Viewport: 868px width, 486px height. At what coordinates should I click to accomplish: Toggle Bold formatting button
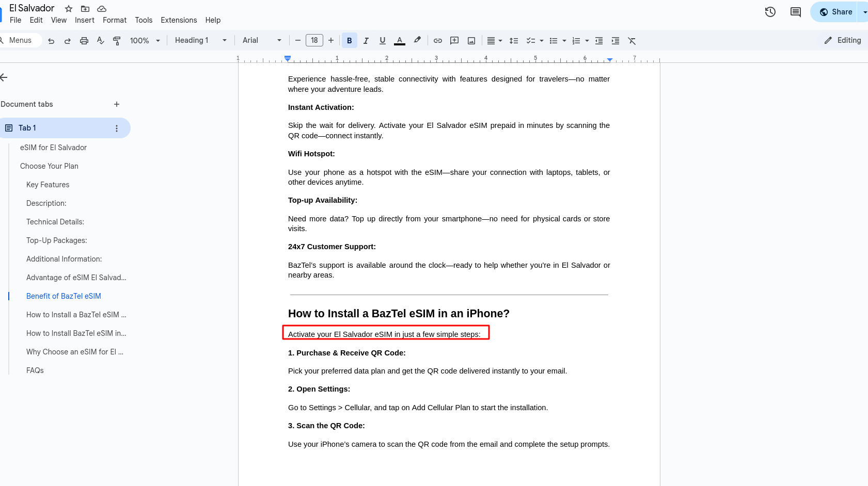click(x=350, y=41)
